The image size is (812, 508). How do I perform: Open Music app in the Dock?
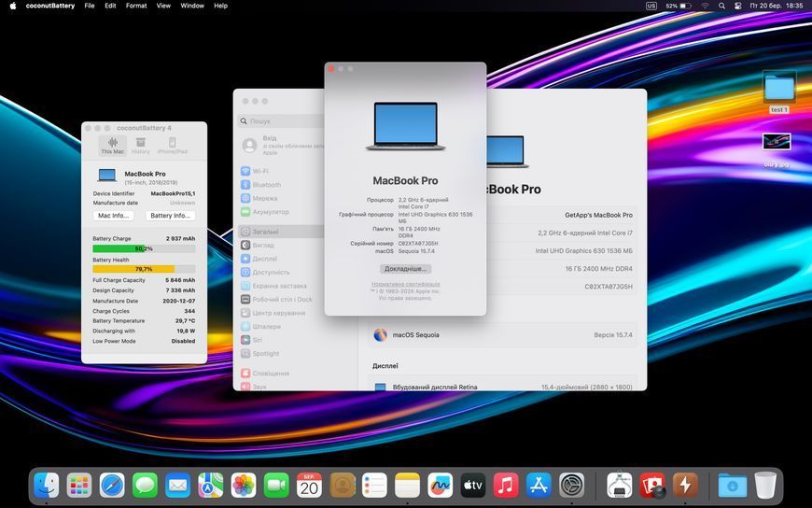[x=506, y=486]
